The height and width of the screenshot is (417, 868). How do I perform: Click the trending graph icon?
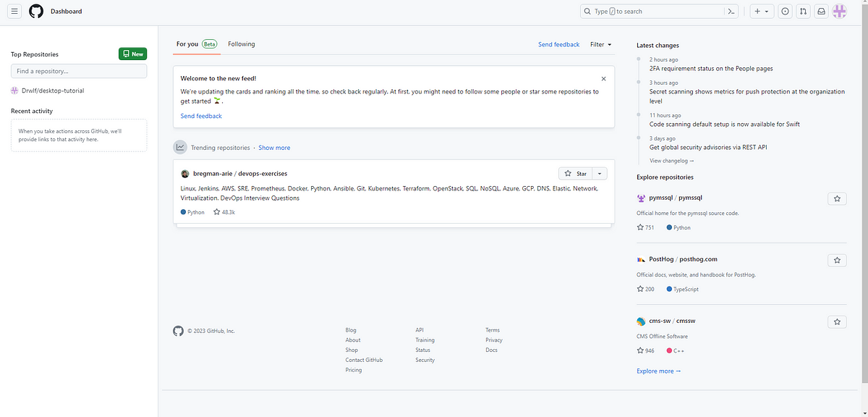click(x=180, y=148)
